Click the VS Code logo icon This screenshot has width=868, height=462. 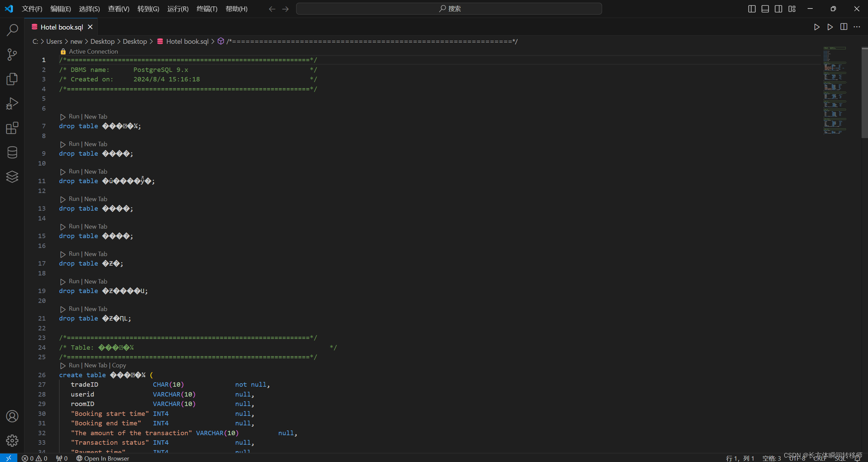coord(9,9)
